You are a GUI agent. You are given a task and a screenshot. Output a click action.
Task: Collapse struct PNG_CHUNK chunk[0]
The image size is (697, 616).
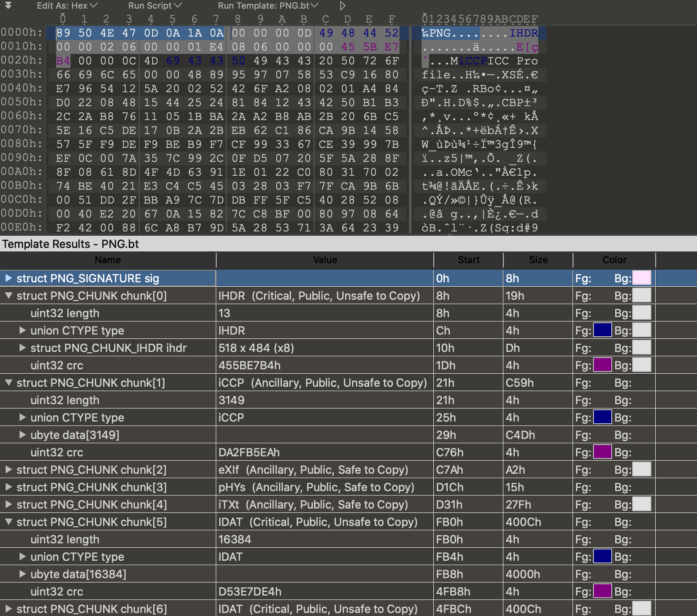[8, 296]
